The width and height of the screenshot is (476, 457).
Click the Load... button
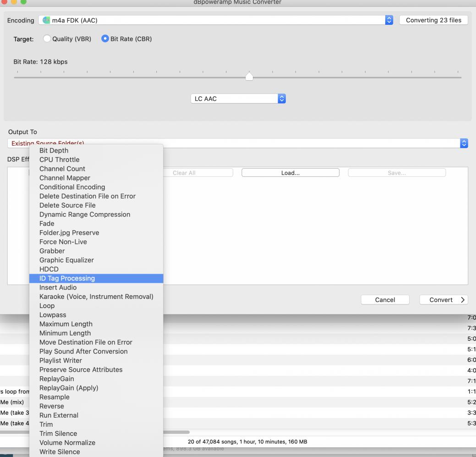tap(290, 173)
